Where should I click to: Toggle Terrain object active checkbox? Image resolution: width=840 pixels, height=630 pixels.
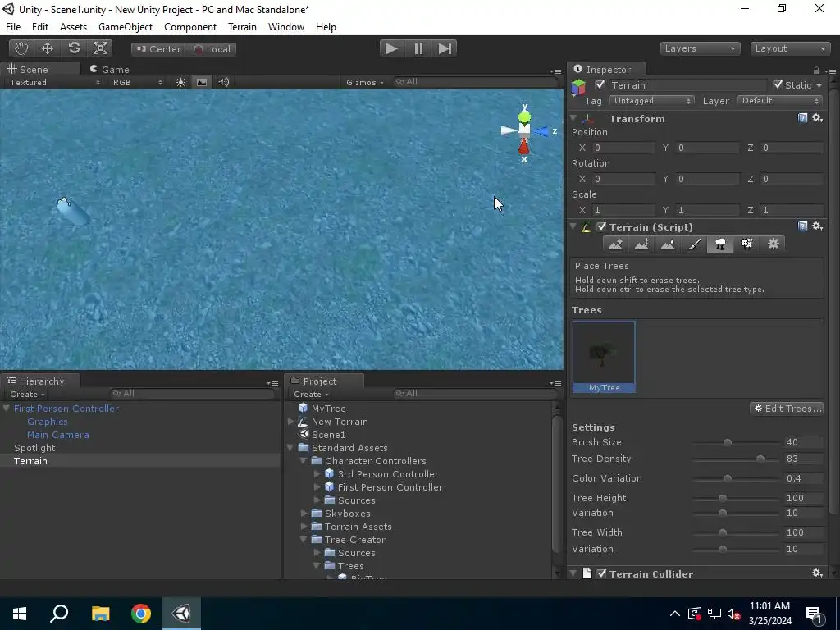tap(600, 84)
